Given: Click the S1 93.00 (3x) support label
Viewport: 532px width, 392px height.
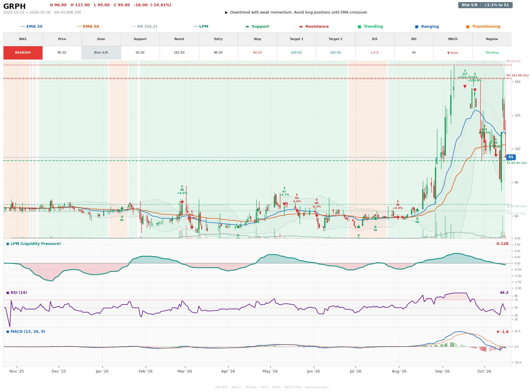Looking at the screenshot, I should 517,163.
